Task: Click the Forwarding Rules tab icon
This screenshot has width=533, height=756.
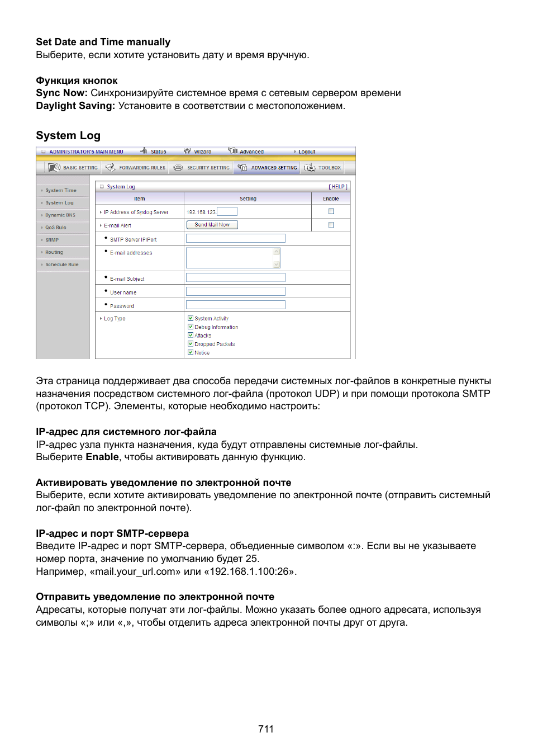Action: click(x=111, y=167)
